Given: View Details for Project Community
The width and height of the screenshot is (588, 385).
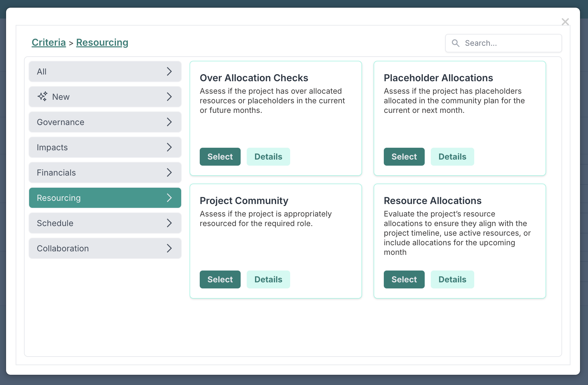Looking at the screenshot, I should [x=268, y=279].
